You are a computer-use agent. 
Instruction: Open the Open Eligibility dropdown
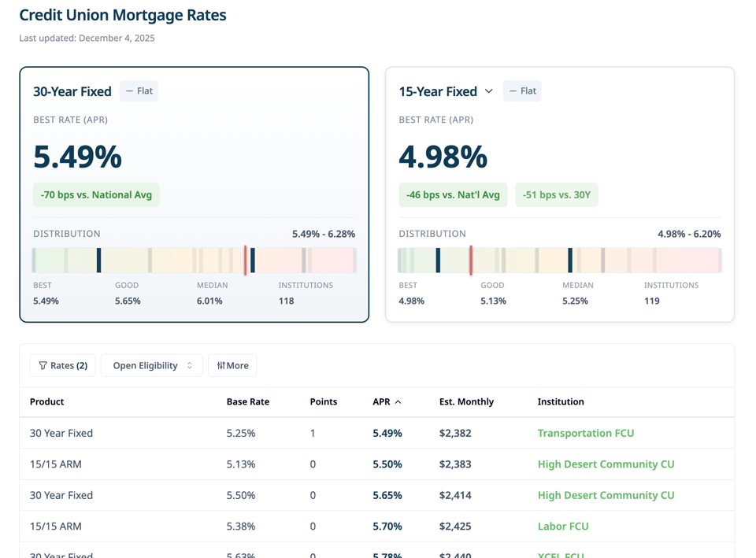(152, 365)
